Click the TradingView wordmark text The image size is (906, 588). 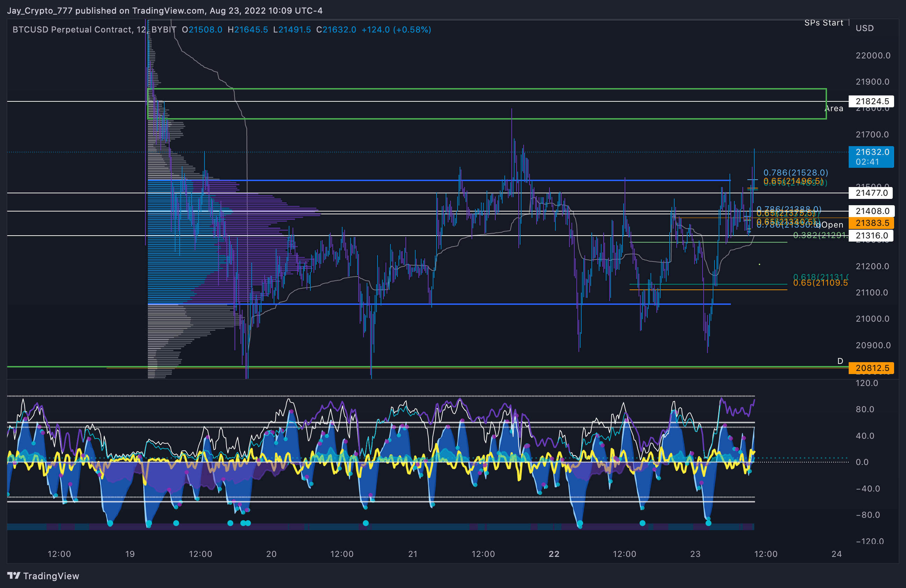pos(51,576)
